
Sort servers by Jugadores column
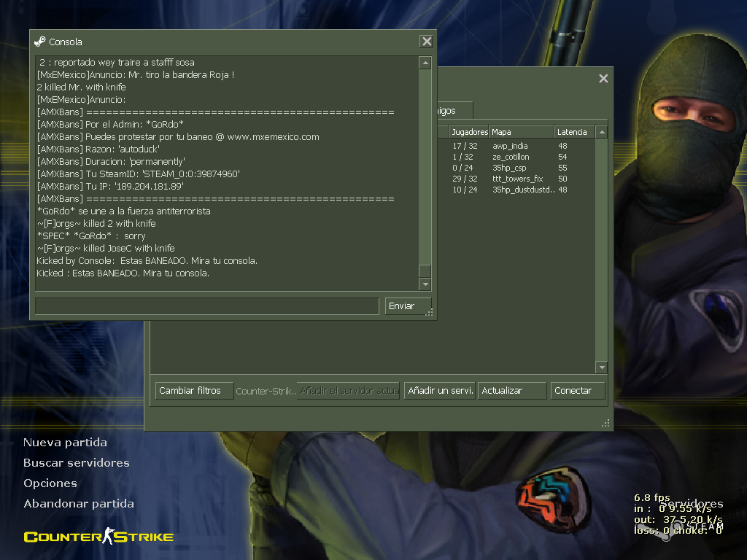click(469, 133)
